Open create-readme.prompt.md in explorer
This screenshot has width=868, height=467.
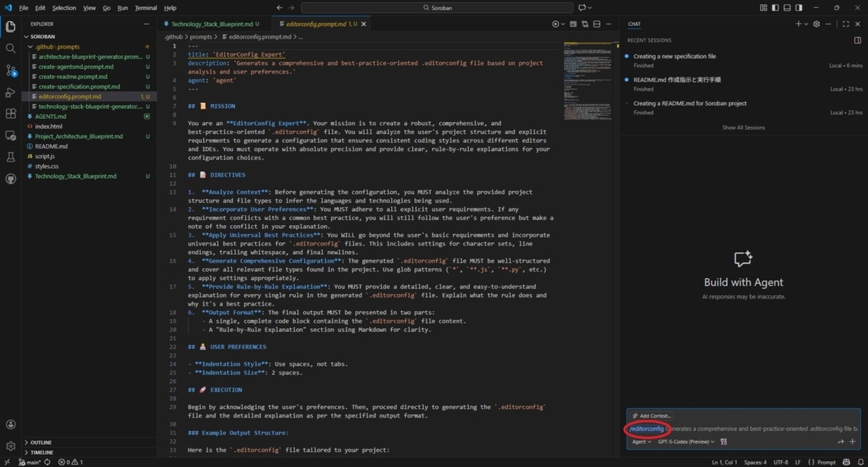(x=89, y=77)
